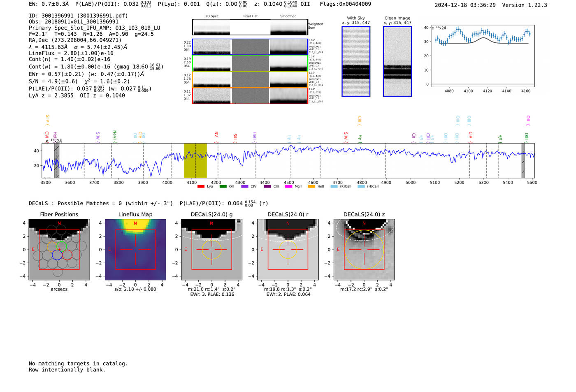
Task: Click the 's/b: 2.18 +/- 0.080' caption
Action: coord(135,289)
